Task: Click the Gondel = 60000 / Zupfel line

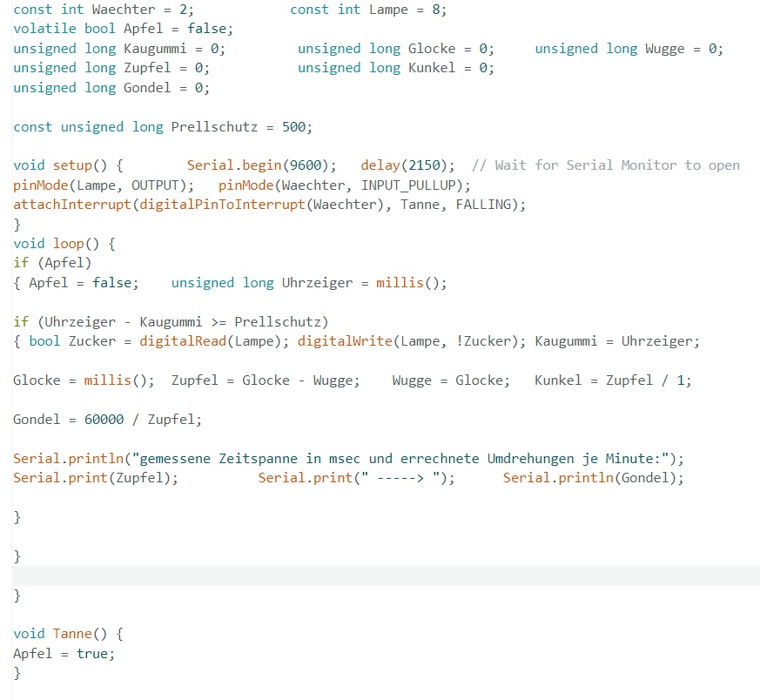Action: (107, 420)
